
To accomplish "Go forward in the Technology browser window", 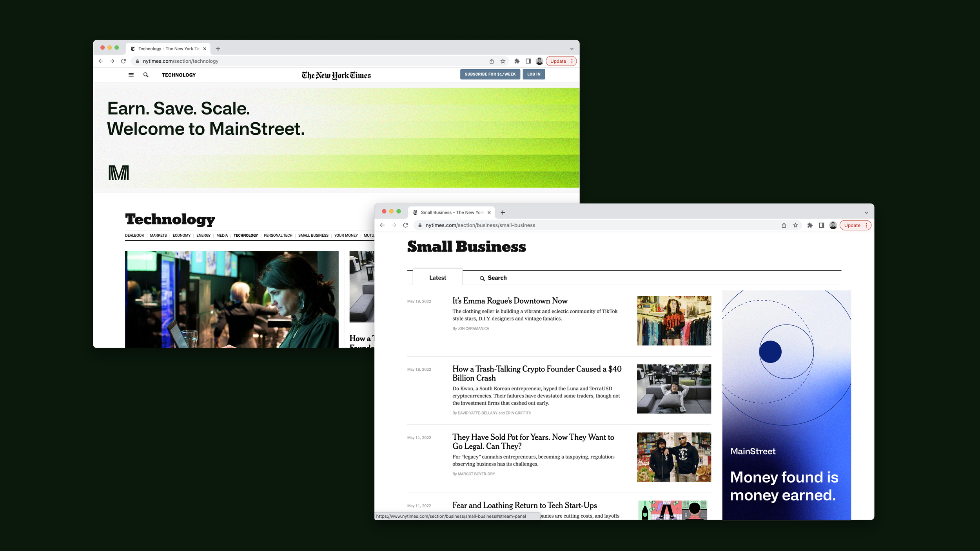I will point(112,61).
